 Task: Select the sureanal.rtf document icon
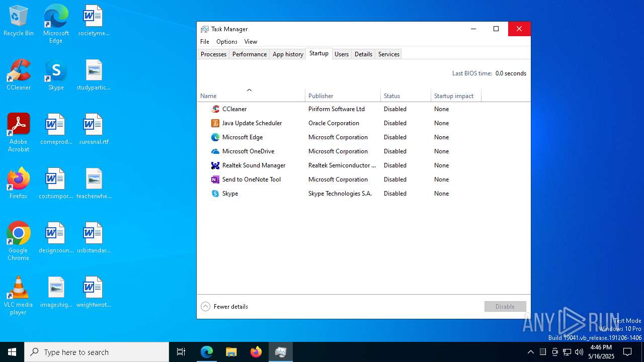94,130
